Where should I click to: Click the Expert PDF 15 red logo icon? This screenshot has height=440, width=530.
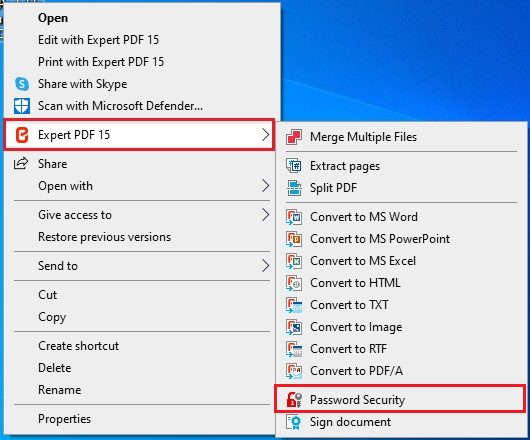click(22, 135)
